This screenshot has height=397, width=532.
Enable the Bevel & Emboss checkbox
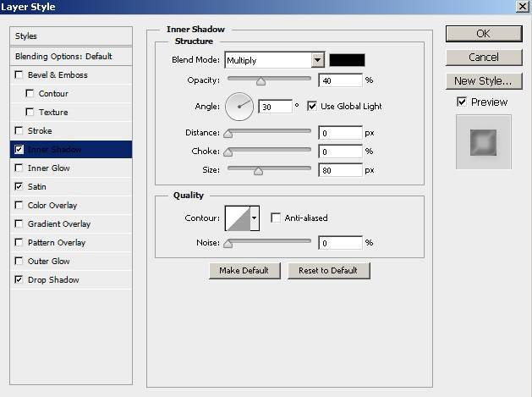[19, 74]
